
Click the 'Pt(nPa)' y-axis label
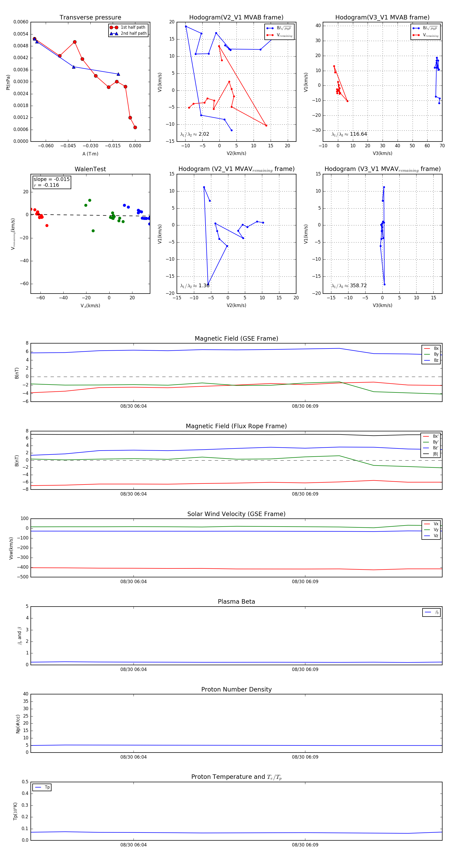(x=8, y=82)
